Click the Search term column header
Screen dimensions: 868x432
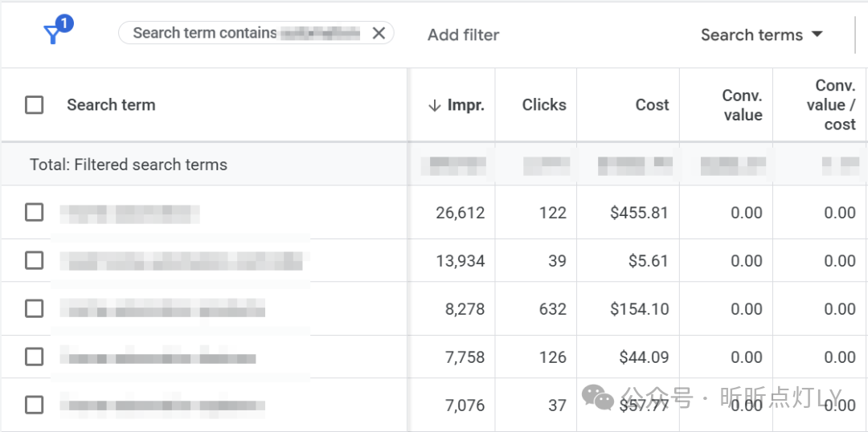[x=111, y=105]
